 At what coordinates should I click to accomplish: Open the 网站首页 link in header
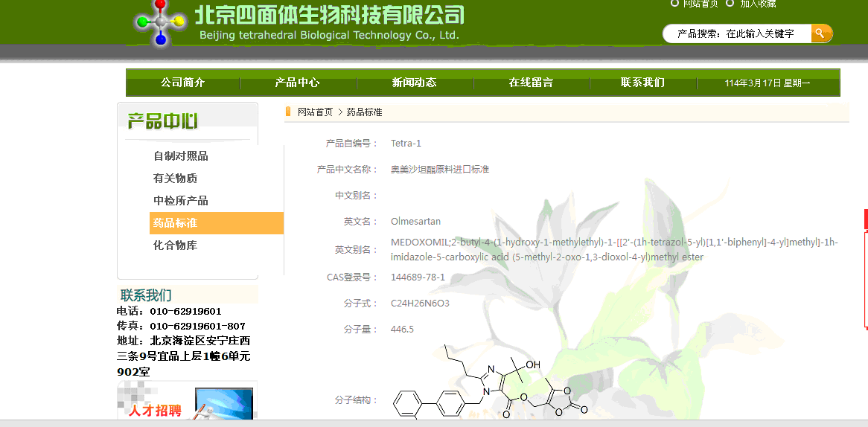tap(700, 4)
